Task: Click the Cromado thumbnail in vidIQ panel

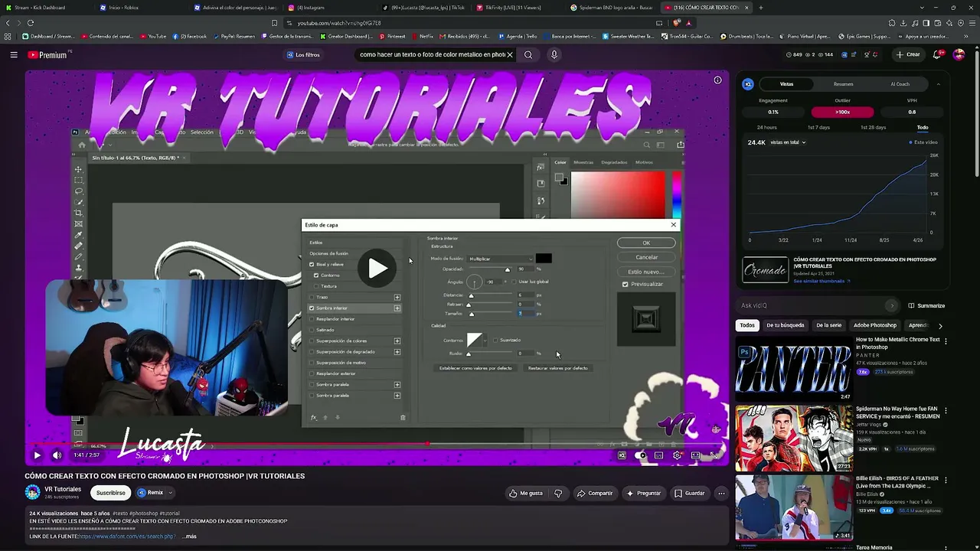Action: [x=765, y=270]
